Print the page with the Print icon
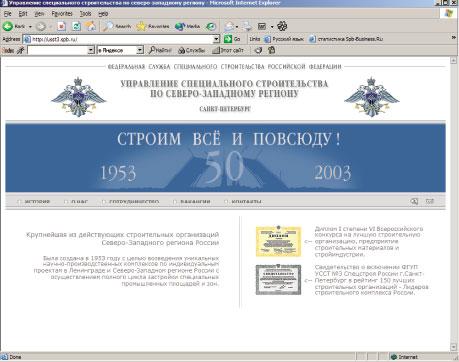Image resolution: width=459 pixels, height=362 pixels. click(x=247, y=26)
